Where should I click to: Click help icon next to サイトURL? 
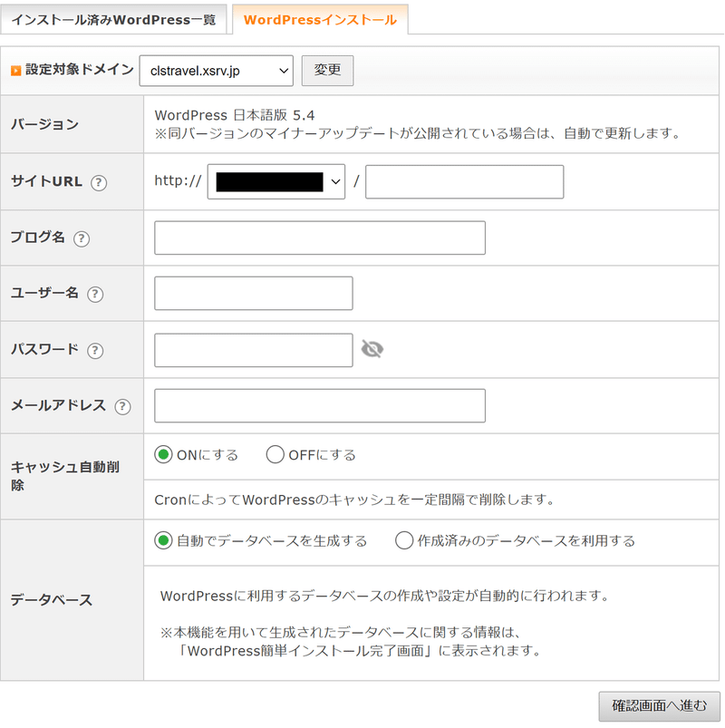tap(99, 183)
